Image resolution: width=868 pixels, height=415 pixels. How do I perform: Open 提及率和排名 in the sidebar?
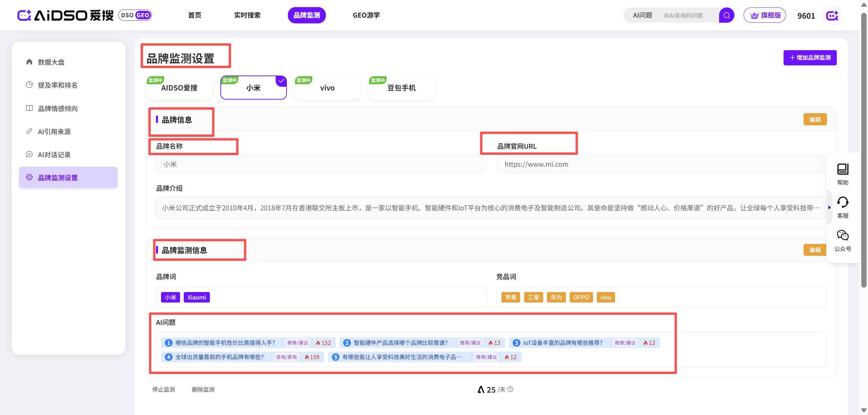[58, 85]
